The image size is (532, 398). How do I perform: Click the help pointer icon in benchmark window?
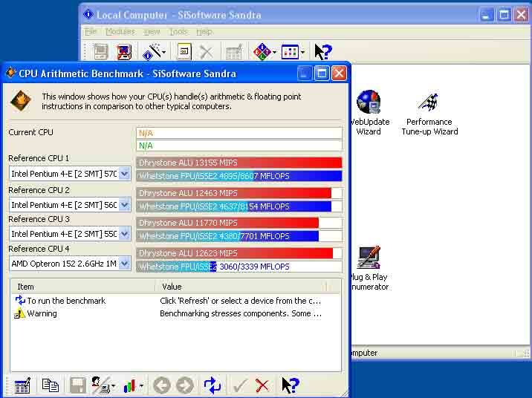pyautogui.click(x=290, y=385)
